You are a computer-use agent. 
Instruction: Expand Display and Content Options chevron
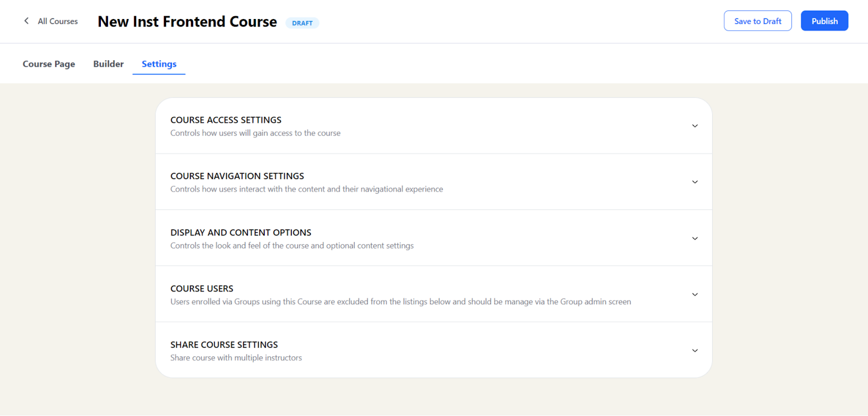tap(694, 238)
